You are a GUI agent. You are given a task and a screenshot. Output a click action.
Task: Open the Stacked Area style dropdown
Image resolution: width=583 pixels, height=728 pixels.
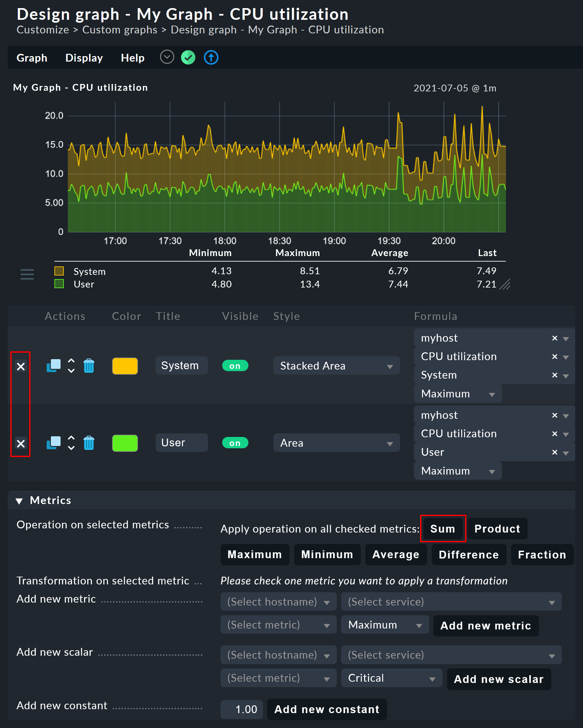coord(336,365)
